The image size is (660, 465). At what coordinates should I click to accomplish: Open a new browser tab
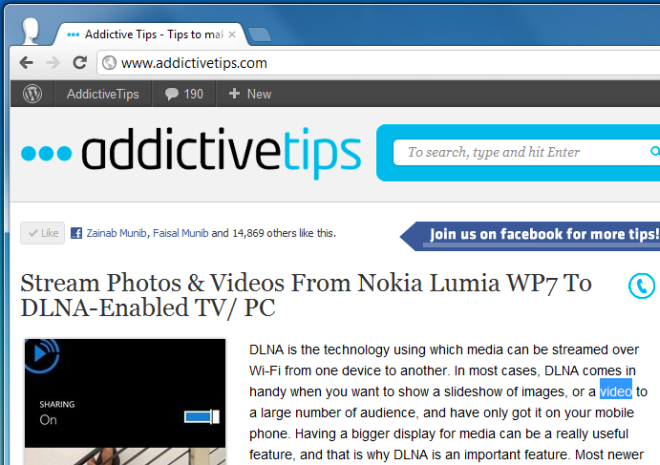pos(259,35)
